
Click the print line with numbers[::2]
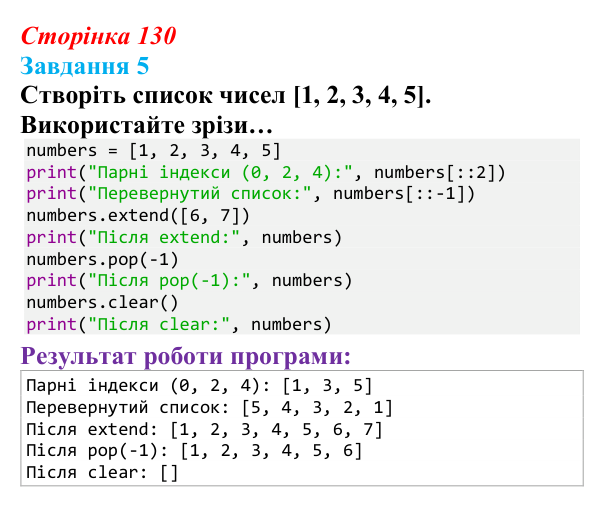click(x=266, y=173)
